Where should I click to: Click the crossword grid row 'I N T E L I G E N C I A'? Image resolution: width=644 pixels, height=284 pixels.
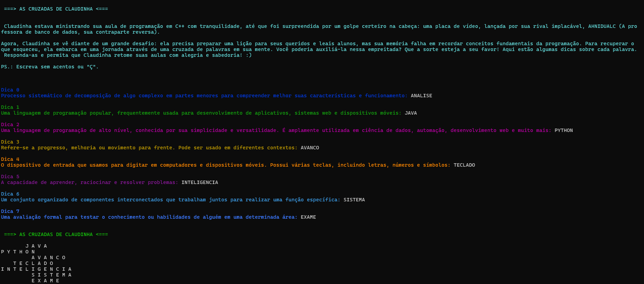(x=36, y=269)
